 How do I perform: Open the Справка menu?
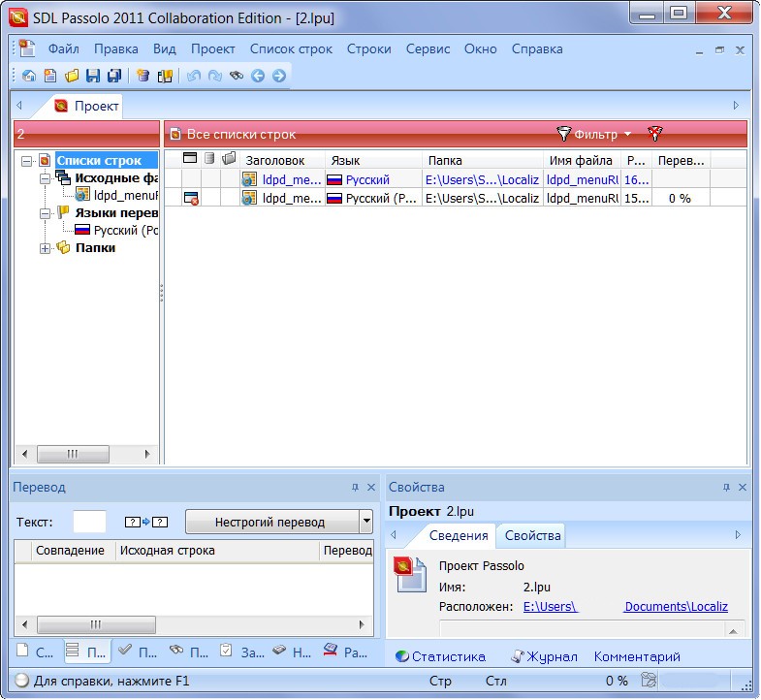click(537, 49)
